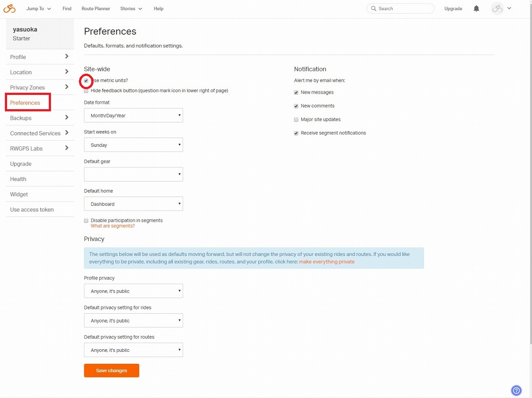
Task: Open the Start weeks on dropdown
Action: [133, 145]
